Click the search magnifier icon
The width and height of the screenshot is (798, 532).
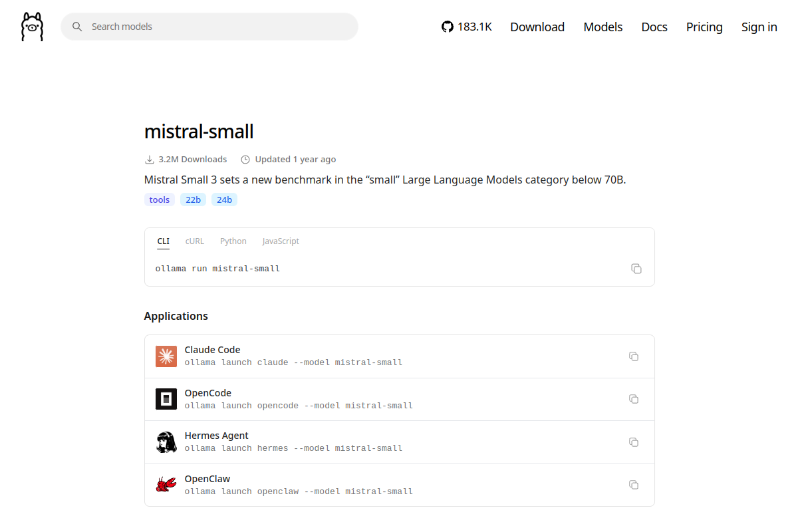point(77,27)
